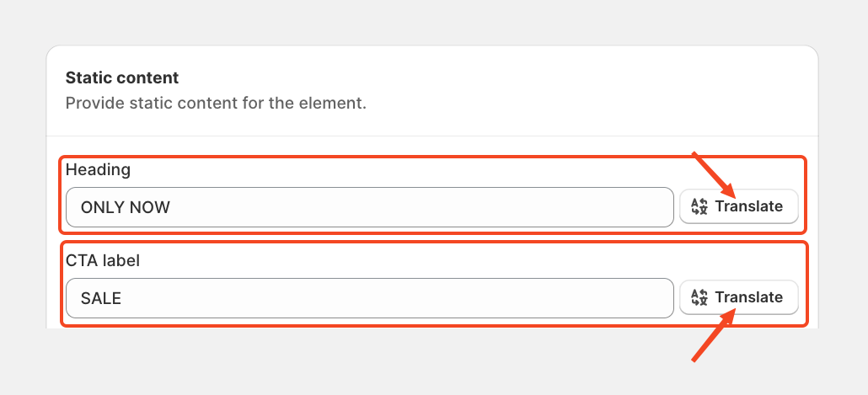Click the word Translate in the CTA label row

pos(749,297)
